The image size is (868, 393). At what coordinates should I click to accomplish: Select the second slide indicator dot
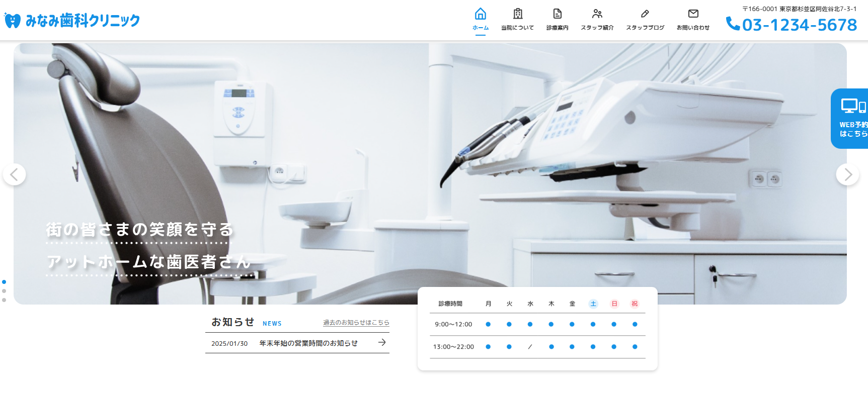point(4,291)
